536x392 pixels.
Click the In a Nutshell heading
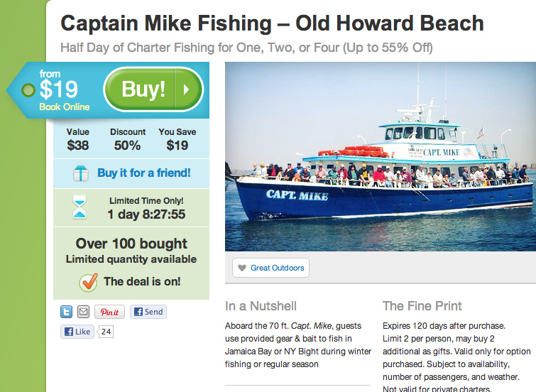tap(261, 306)
